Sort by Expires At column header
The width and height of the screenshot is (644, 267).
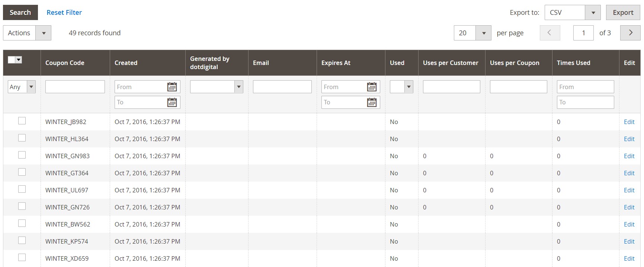click(x=336, y=63)
